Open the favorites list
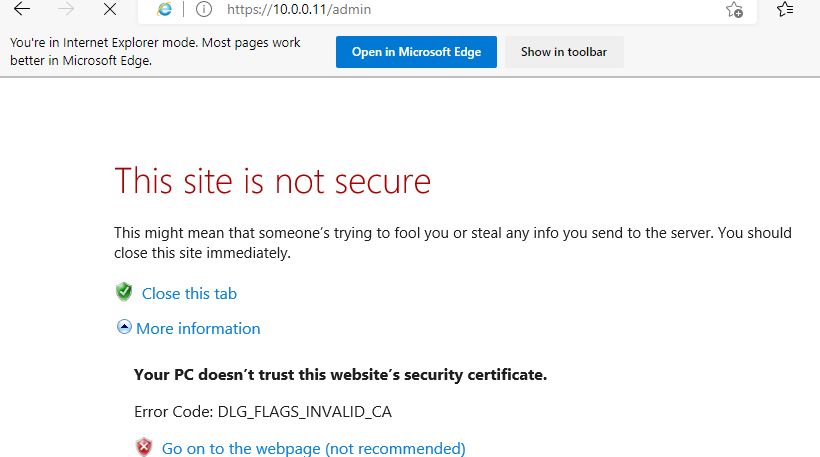Screen dimensions: 820x457 tap(785, 10)
